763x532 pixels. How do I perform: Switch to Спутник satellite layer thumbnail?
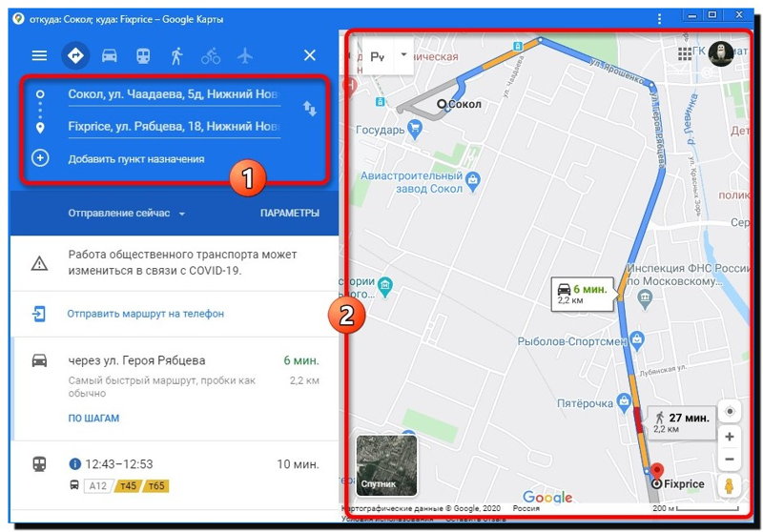coord(386,465)
